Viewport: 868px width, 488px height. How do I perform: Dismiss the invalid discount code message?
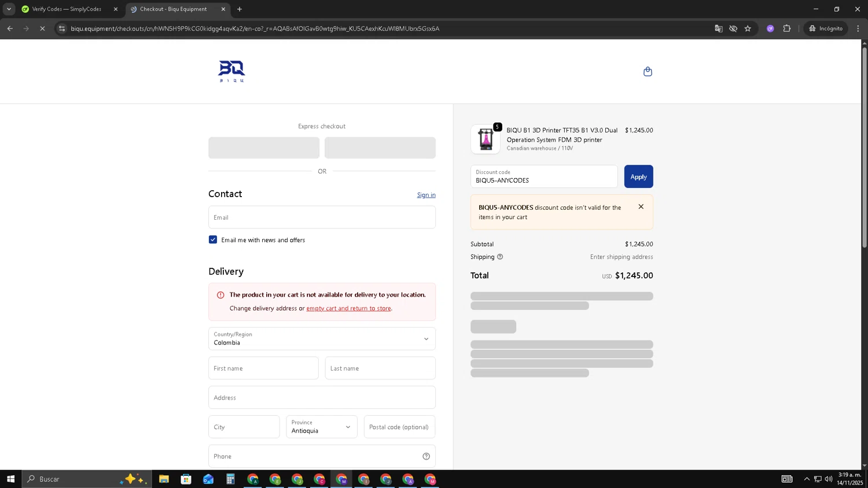click(x=641, y=206)
